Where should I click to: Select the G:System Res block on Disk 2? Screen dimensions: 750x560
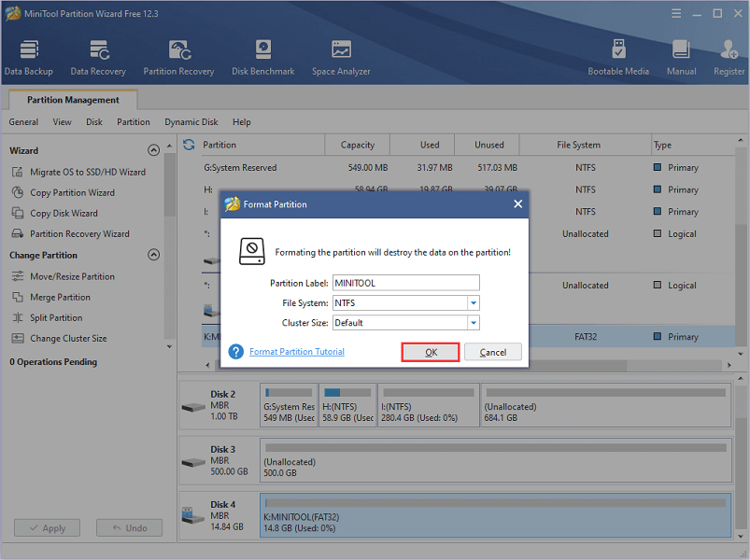pos(289,405)
